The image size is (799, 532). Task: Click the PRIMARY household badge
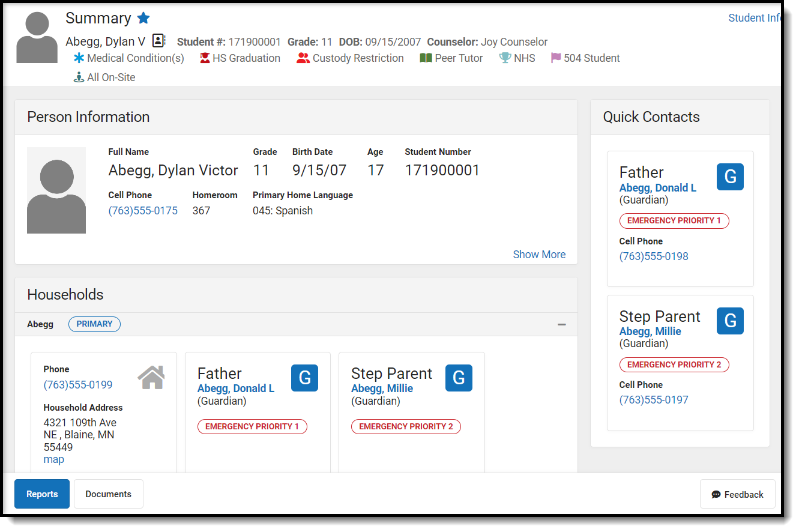pos(94,324)
